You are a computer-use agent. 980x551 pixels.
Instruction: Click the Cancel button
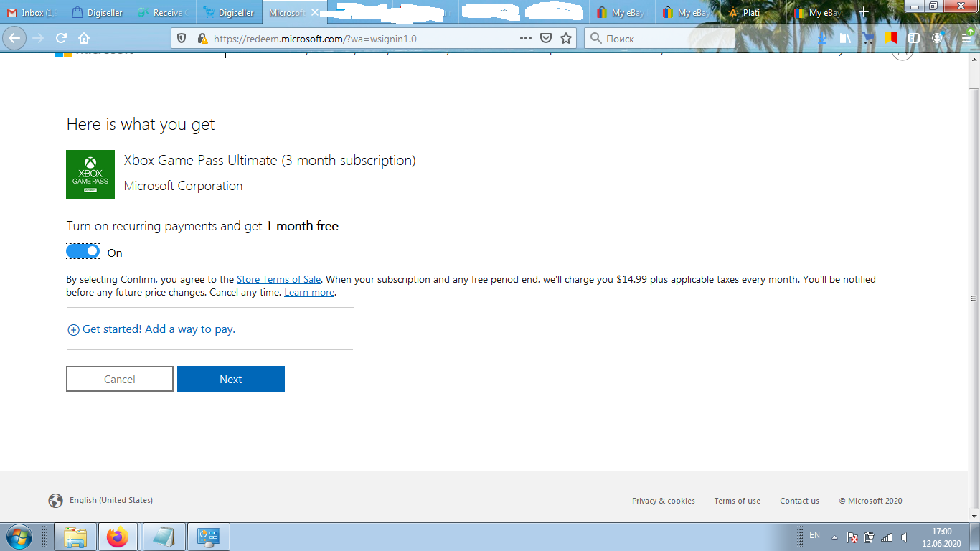click(x=120, y=379)
